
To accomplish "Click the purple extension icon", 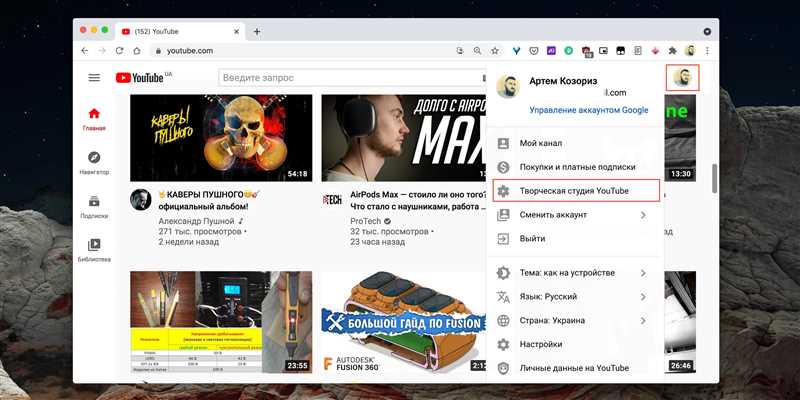I will coord(551,51).
